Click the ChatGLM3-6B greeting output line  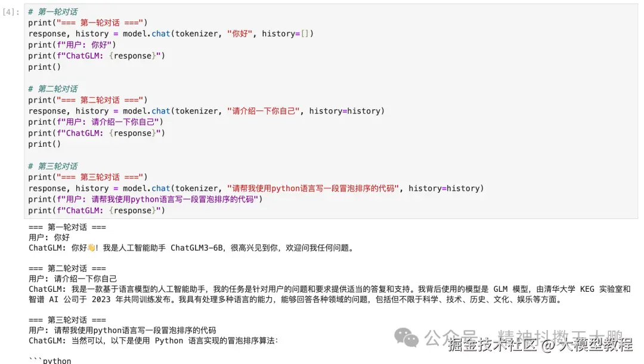click(191, 248)
